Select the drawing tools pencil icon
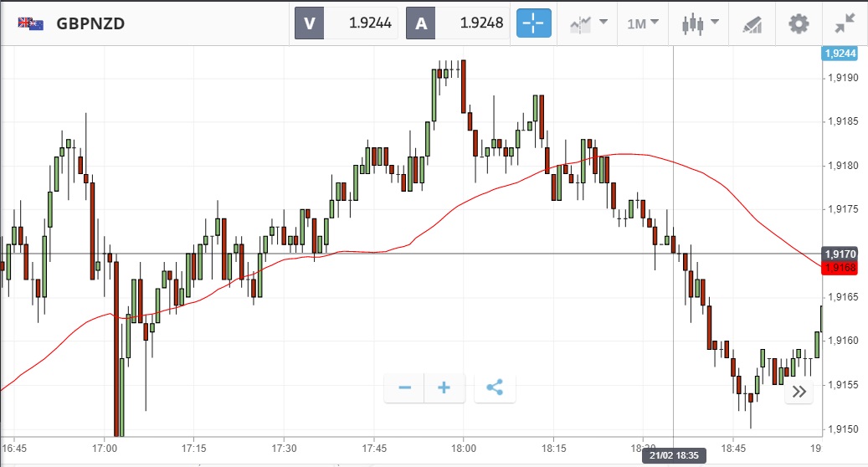868x467 pixels. tap(752, 23)
